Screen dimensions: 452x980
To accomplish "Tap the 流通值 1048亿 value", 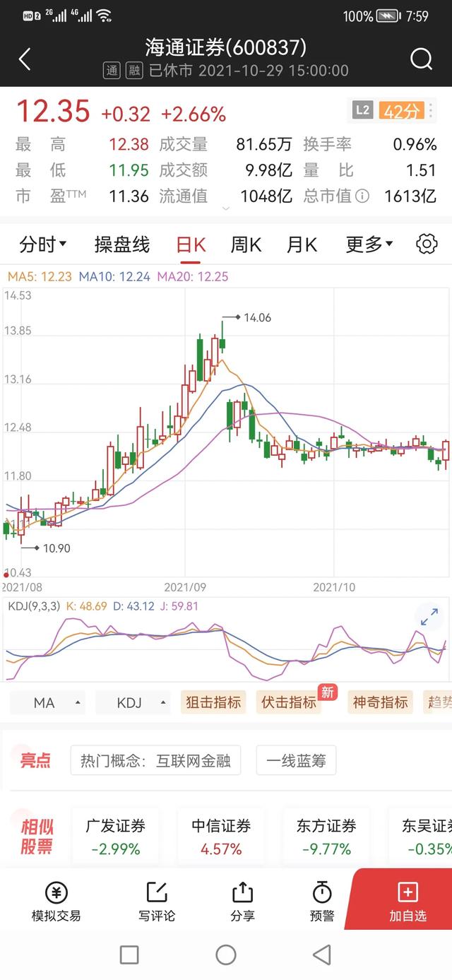I will [267, 196].
